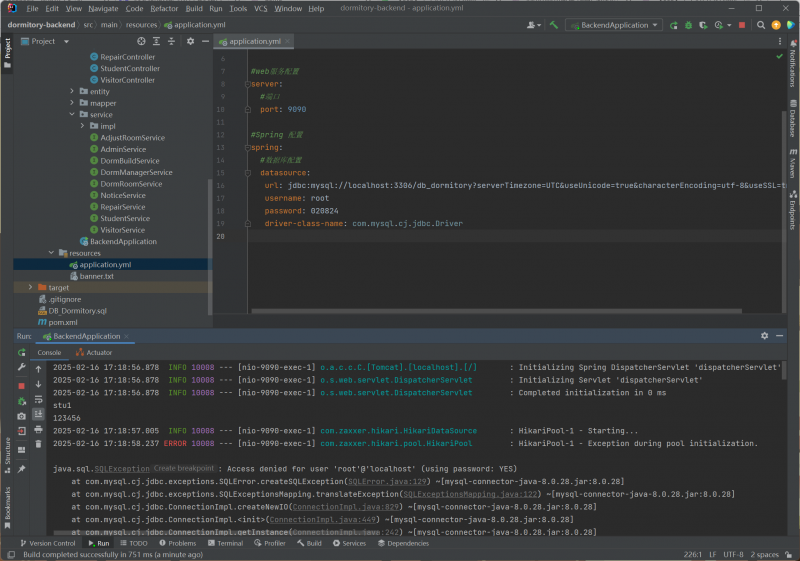
Task: Open the Navigate menu
Action: (103, 9)
